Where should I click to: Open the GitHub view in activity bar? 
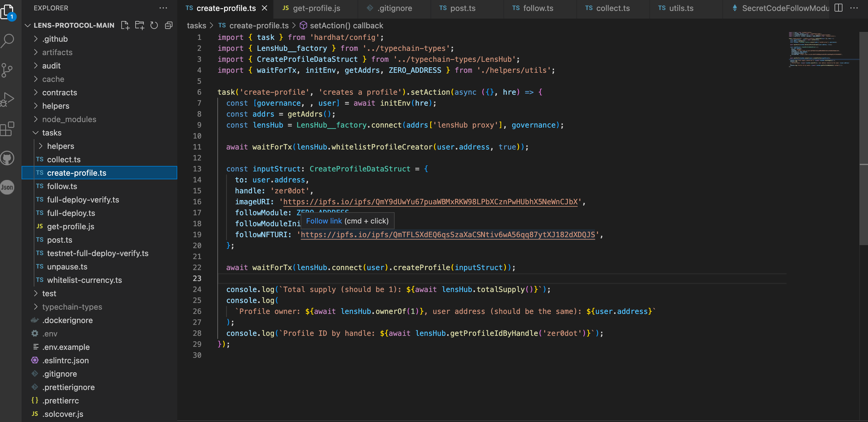(x=7, y=158)
